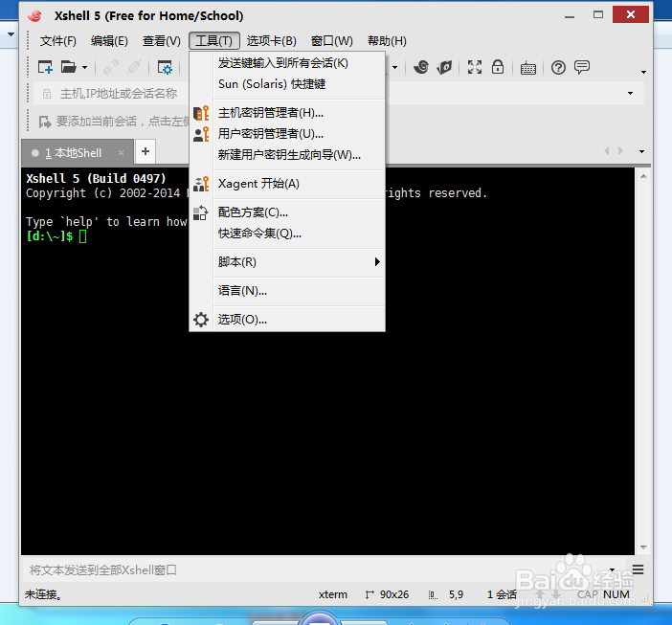Add a new tab with plus button
The width and height of the screenshot is (672, 625).
coord(146,151)
